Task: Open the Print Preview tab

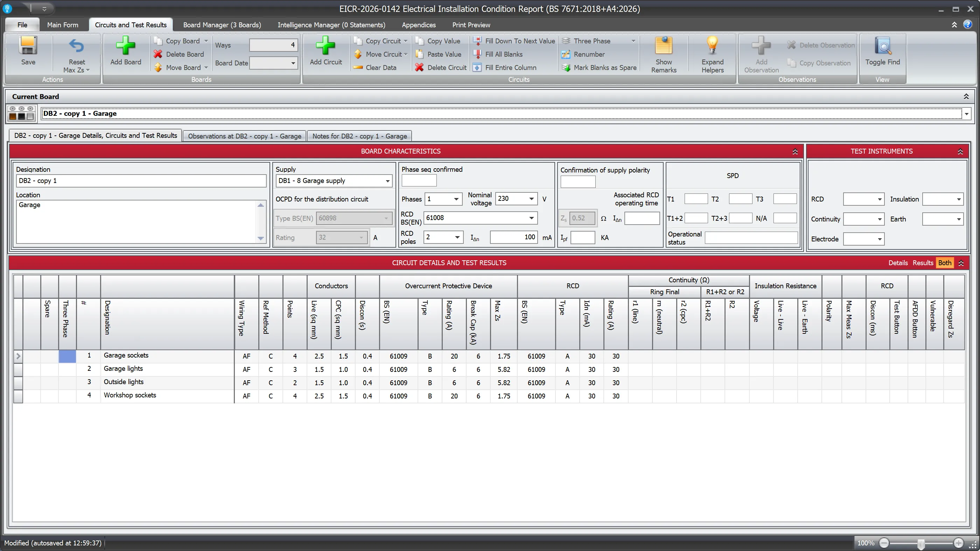Action: coord(471,25)
